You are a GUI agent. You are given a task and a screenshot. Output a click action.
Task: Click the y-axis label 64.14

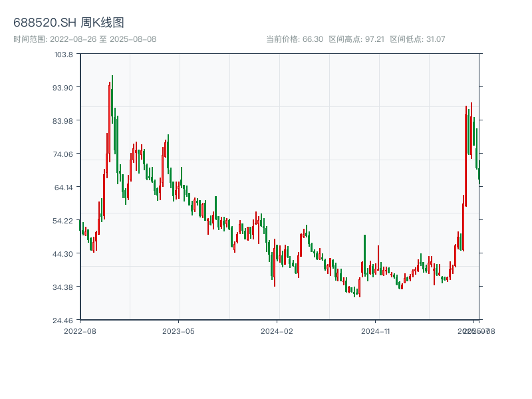click(x=64, y=188)
